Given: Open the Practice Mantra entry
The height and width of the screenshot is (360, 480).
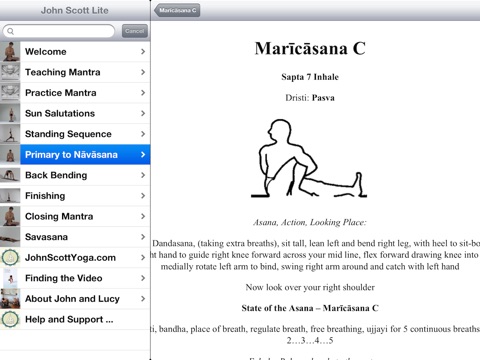Looking at the screenshot, I should tap(75, 93).
